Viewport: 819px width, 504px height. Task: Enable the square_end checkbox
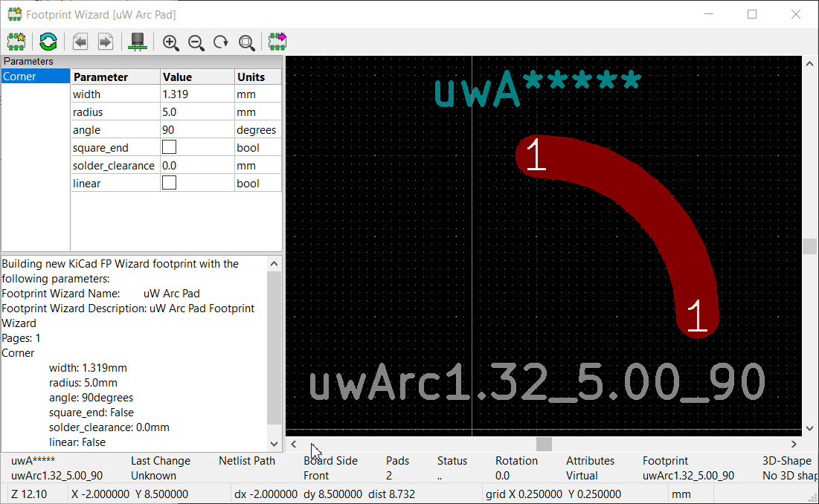pyautogui.click(x=170, y=147)
